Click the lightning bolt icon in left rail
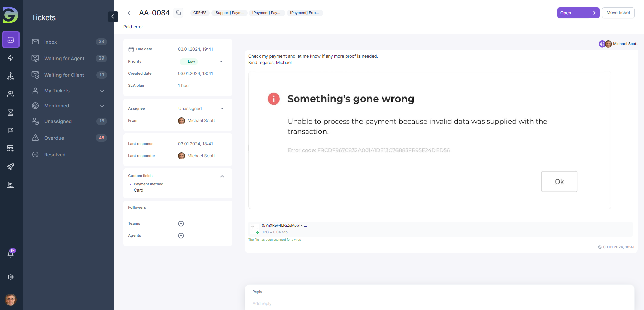Screen dimensions: 644x310 (11, 58)
